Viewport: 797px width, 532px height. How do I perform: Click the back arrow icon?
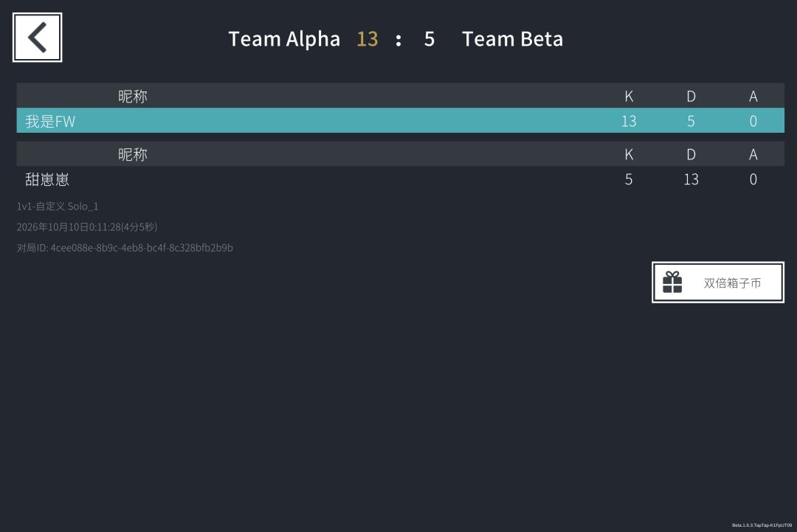[x=37, y=38]
